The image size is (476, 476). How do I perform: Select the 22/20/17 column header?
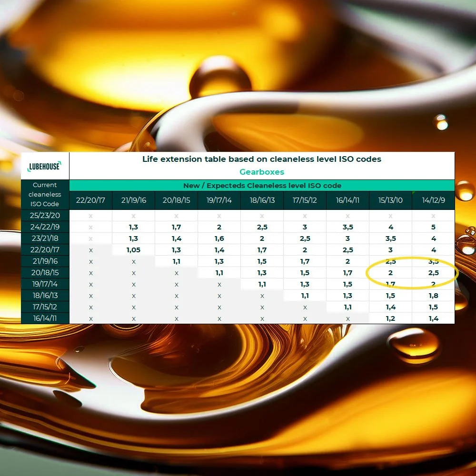pos(90,200)
